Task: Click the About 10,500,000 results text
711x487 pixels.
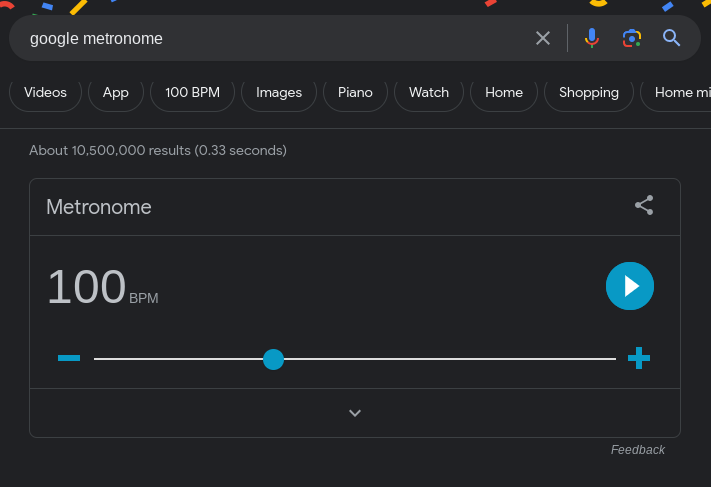Action: click(x=158, y=151)
